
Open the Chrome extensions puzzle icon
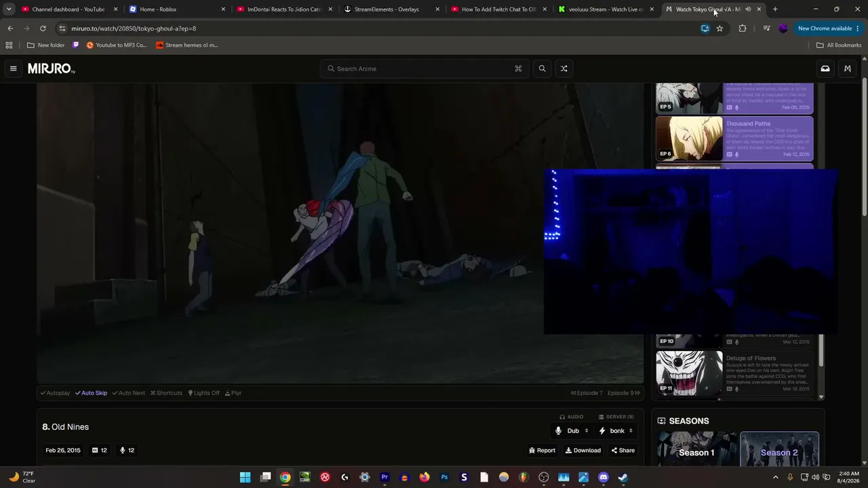pos(743,28)
